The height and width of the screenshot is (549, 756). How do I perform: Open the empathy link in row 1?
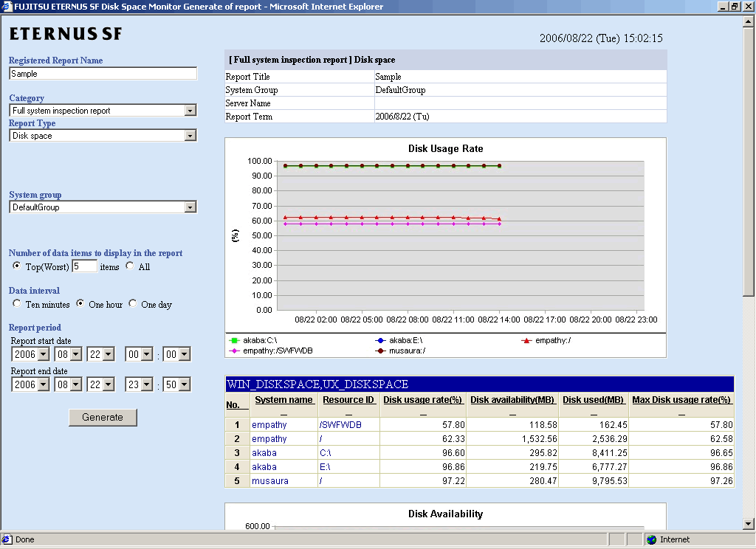(x=269, y=424)
